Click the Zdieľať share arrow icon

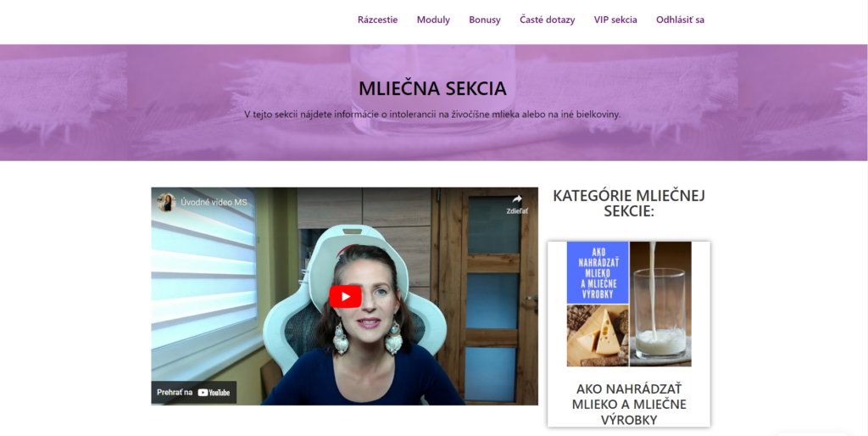pyautogui.click(x=517, y=198)
